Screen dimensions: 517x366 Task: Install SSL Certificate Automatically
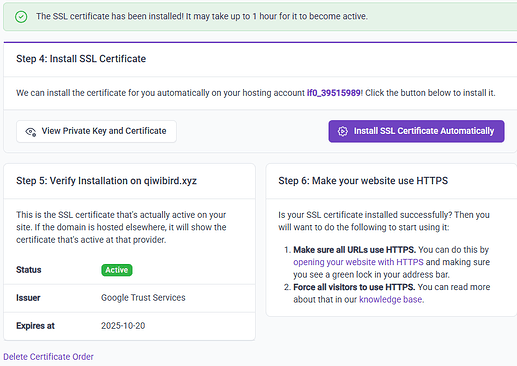pyautogui.click(x=416, y=131)
